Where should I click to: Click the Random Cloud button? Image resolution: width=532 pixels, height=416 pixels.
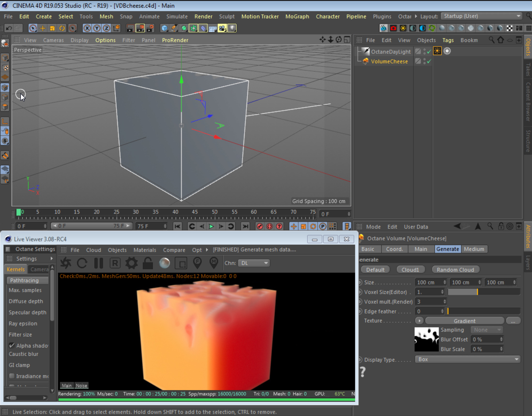[x=455, y=270]
